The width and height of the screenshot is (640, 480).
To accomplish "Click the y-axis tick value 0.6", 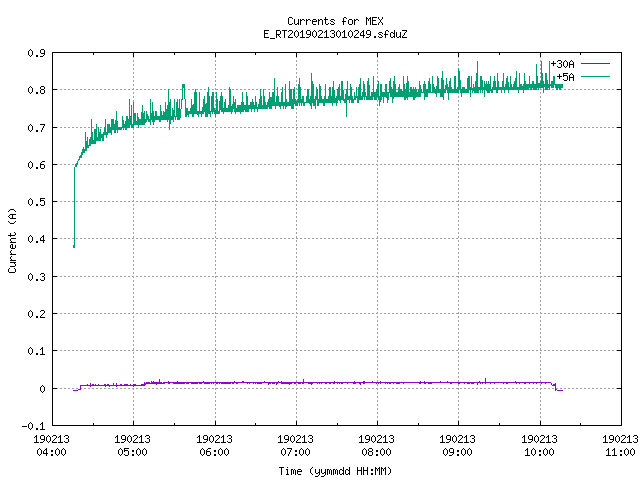I will click(36, 165).
